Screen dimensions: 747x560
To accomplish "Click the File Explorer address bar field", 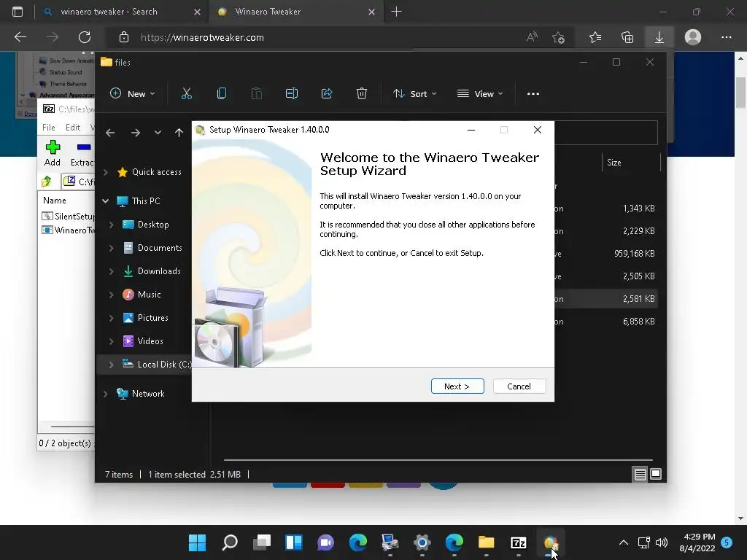I will coord(606,133).
